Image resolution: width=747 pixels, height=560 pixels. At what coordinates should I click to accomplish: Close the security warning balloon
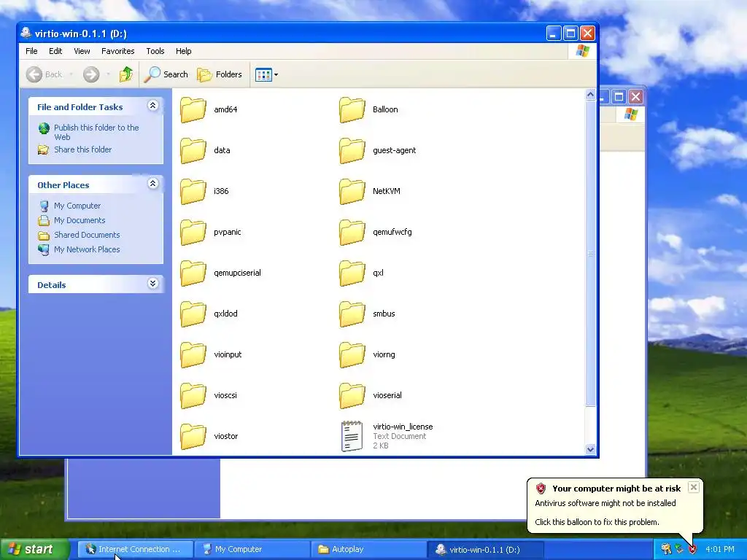[694, 487]
